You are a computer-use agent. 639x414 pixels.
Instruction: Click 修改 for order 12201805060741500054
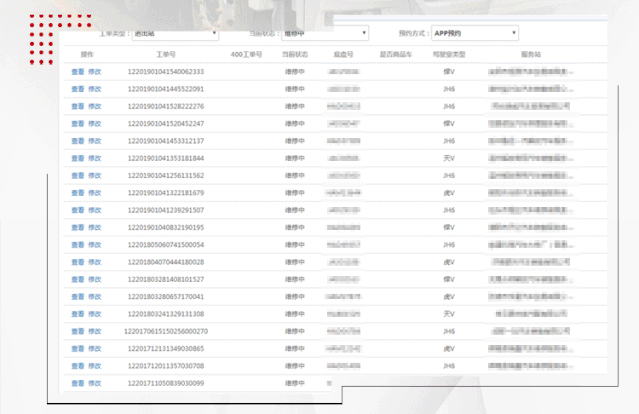point(95,244)
